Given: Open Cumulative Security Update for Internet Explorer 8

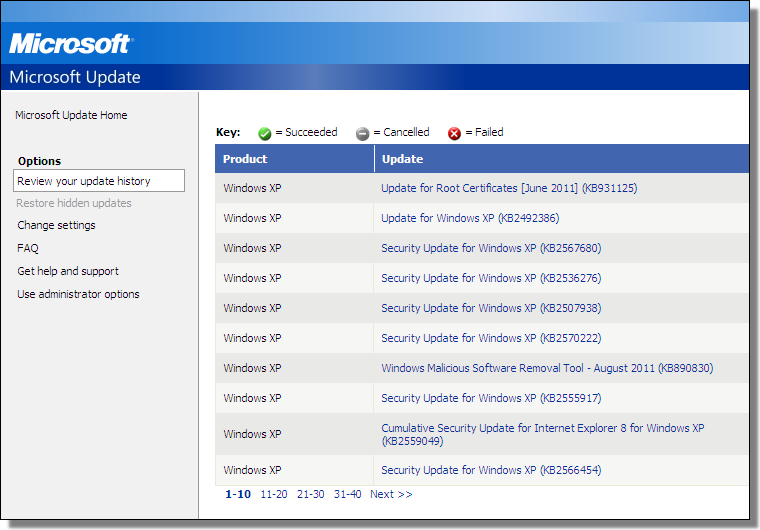Looking at the screenshot, I should (542, 428).
